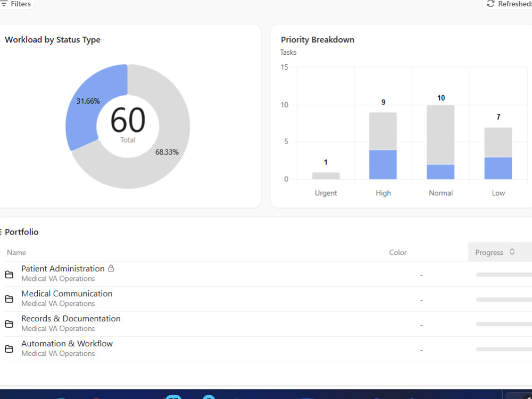The width and height of the screenshot is (532, 399).
Task: Click the Priority Breakdown title
Action: click(318, 40)
